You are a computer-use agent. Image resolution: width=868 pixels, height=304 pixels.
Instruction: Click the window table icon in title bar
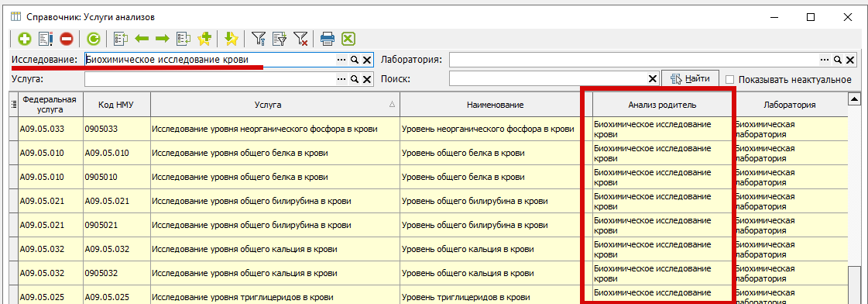click(x=15, y=16)
